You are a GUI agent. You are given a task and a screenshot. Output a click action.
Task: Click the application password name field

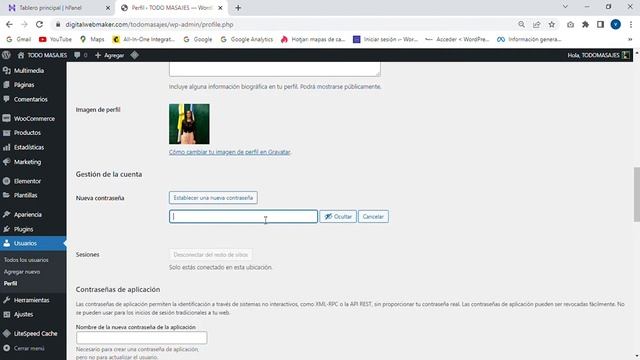pyautogui.click(x=142, y=338)
